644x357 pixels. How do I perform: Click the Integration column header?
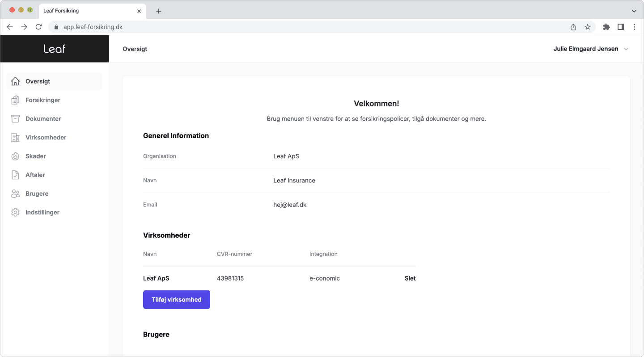[323, 254]
